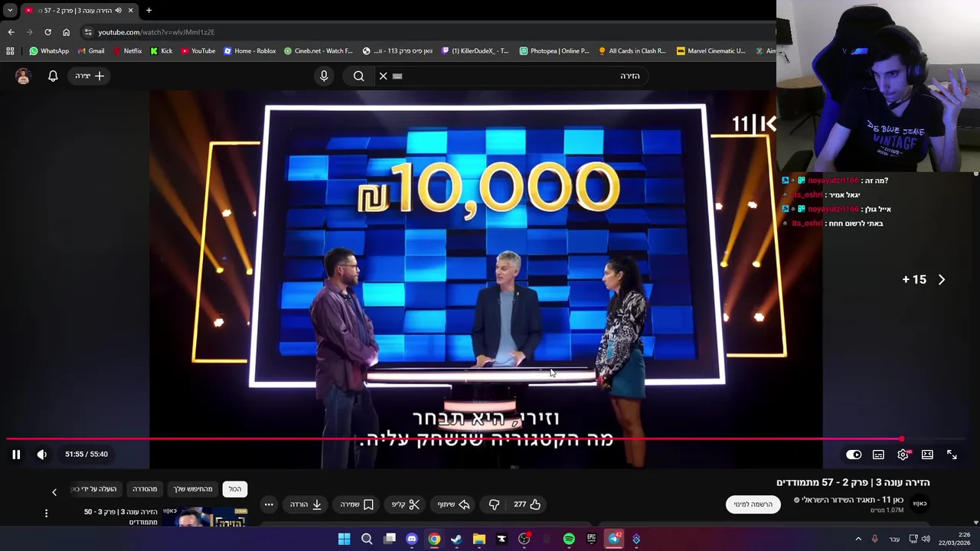
Task: Open Steam from taskbar
Action: (x=456, y=539)
